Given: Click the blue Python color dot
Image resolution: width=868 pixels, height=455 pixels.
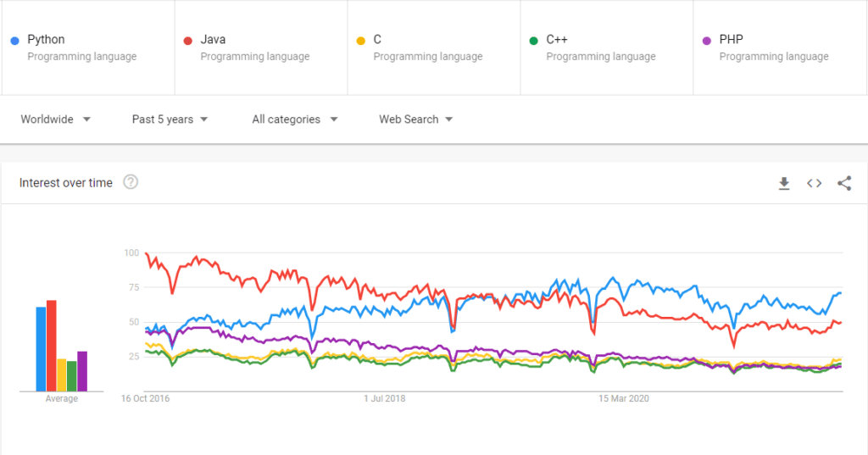Looking at the screenshot, I should (15, 40).
